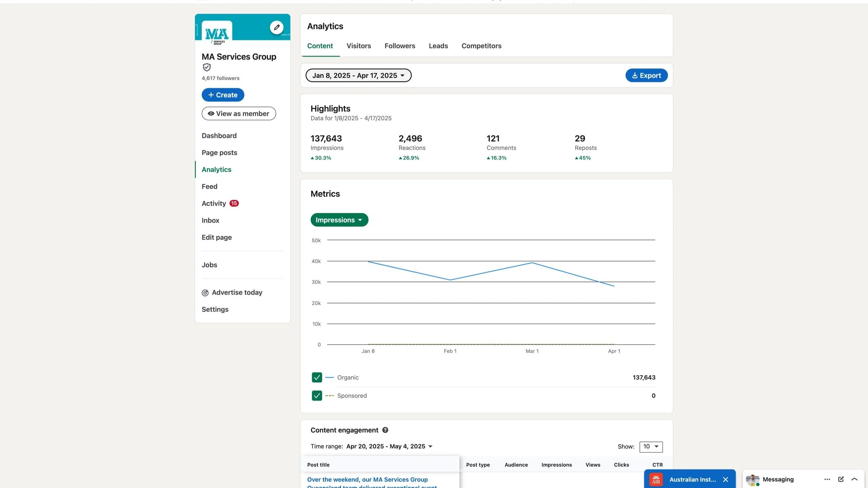Switch to the Visitors tab

coord(358,46)
